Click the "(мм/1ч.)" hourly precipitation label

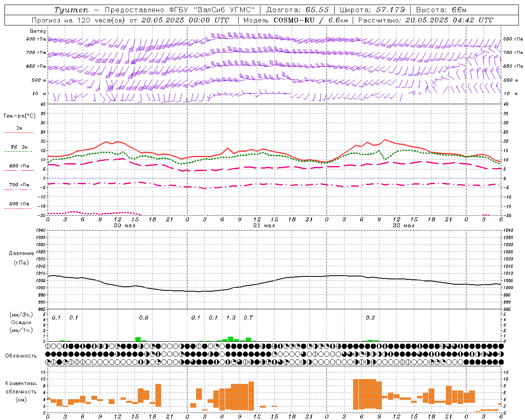(21, 330)
